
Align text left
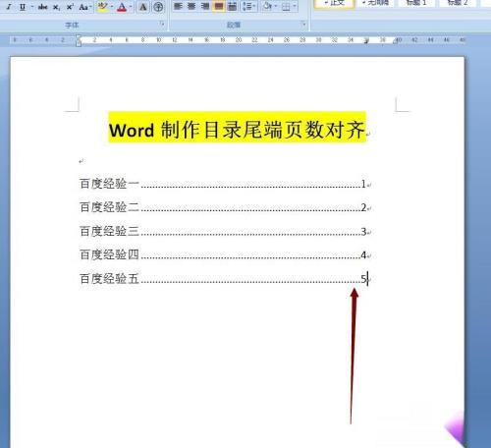point(178,6)
